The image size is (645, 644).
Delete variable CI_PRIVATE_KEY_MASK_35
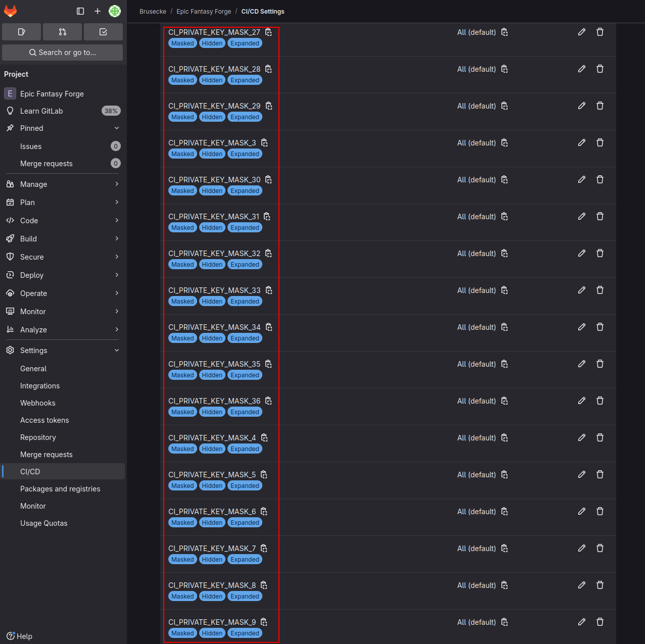coord(600,364)
